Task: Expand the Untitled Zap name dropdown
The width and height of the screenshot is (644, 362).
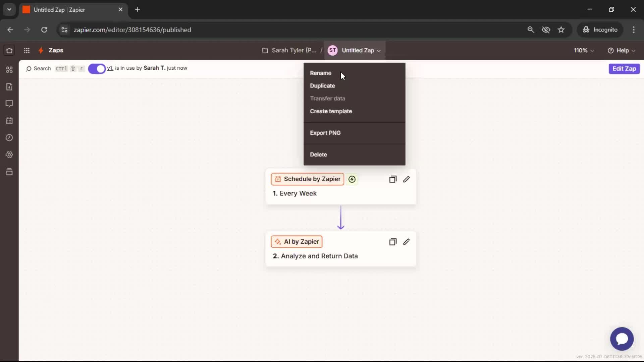Action: tap(379, 51)
